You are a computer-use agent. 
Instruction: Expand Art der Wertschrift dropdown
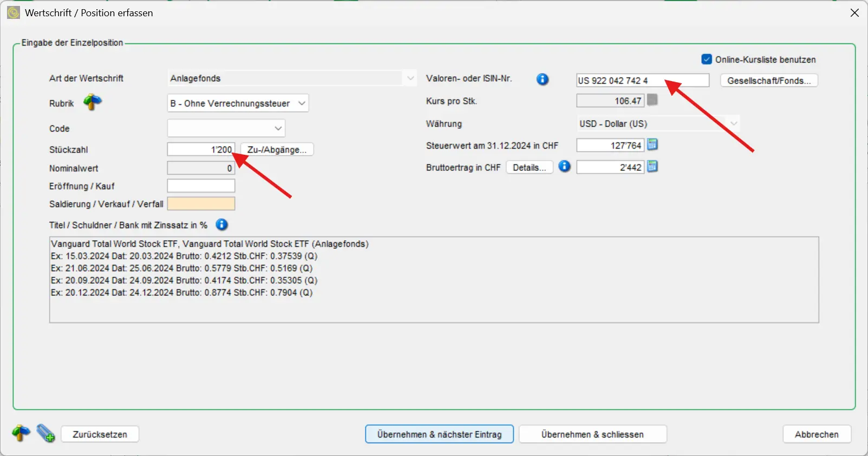click(410, 78)
